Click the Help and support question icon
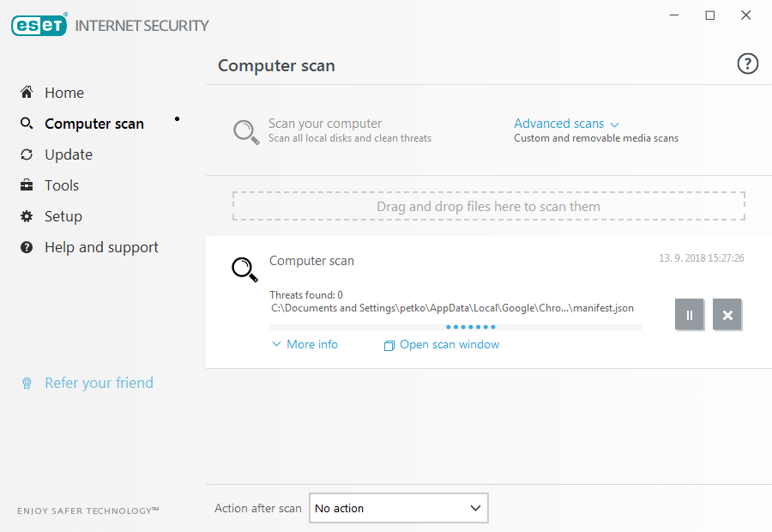 [27, 247]
